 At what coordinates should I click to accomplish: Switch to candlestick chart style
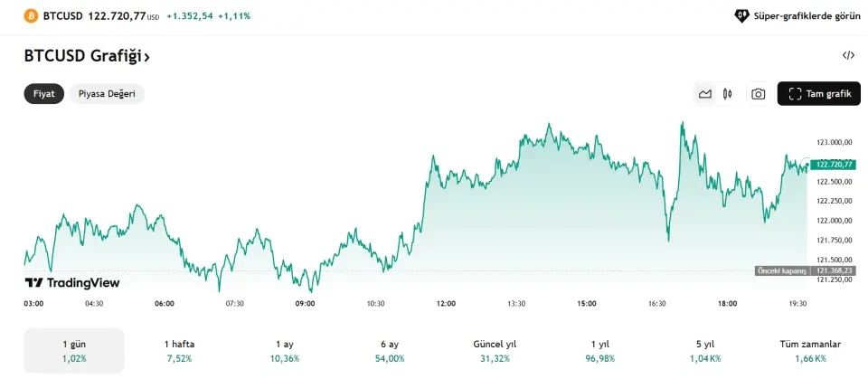pyautogui.click(x=727, y=94)
